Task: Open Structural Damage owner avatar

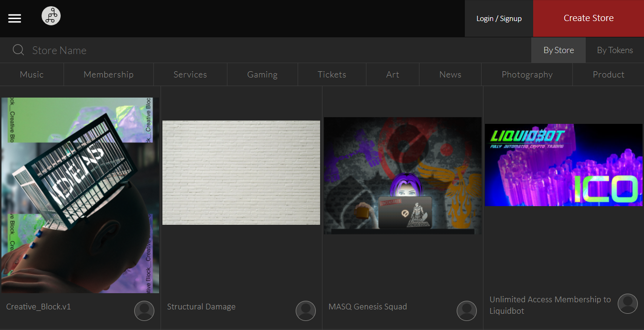Action: [306, 311]
